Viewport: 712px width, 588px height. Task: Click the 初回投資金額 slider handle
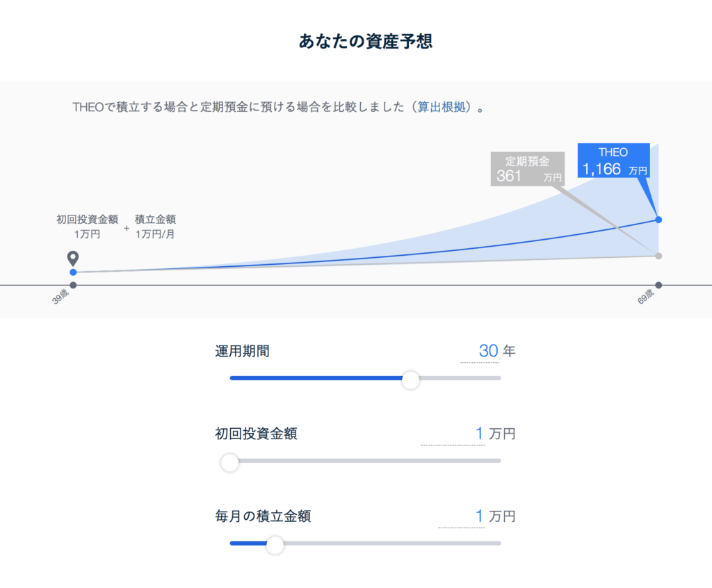coord(229,462)
